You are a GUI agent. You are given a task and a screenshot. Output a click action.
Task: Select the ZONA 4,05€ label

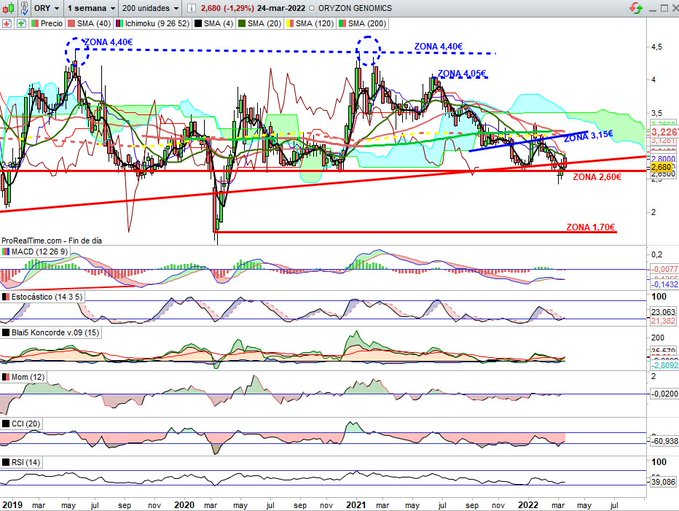point(462,74)
